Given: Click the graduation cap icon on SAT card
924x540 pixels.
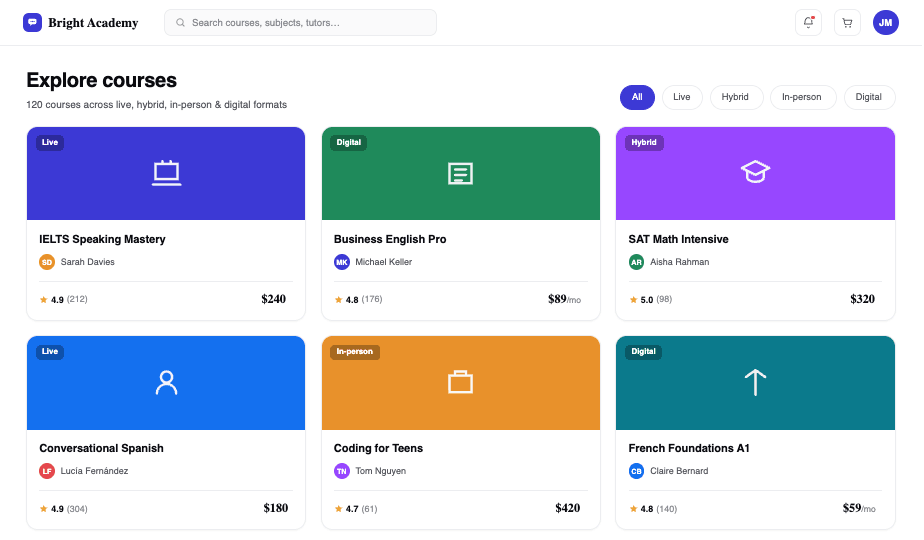Looking at the screenshot, I should (755, 172).
